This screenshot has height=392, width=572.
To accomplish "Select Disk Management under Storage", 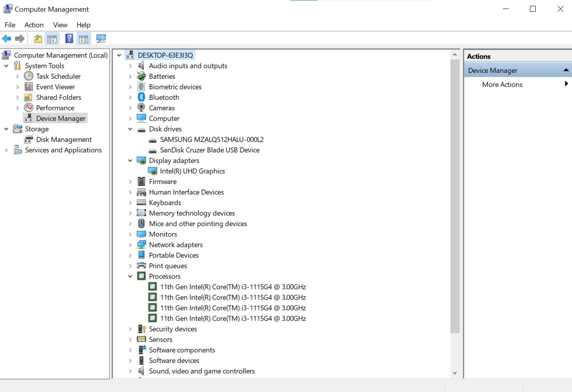I will tap(64, 139).
